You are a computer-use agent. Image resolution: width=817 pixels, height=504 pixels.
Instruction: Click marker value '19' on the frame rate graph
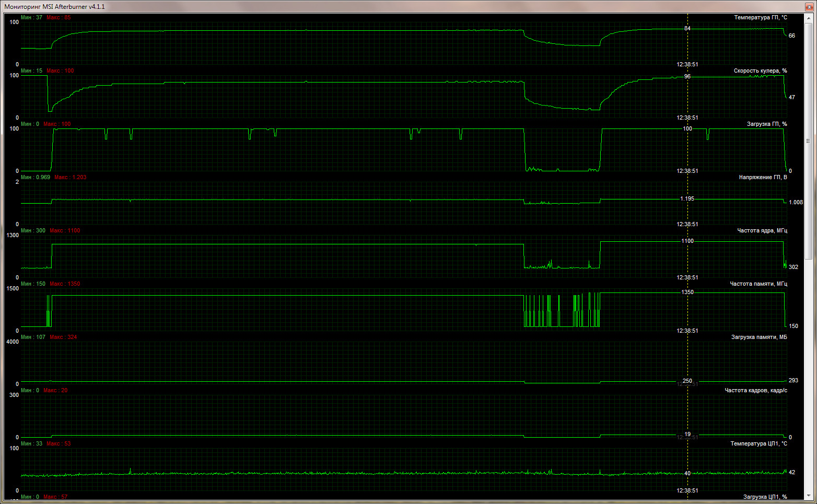(x=687, y=435)
